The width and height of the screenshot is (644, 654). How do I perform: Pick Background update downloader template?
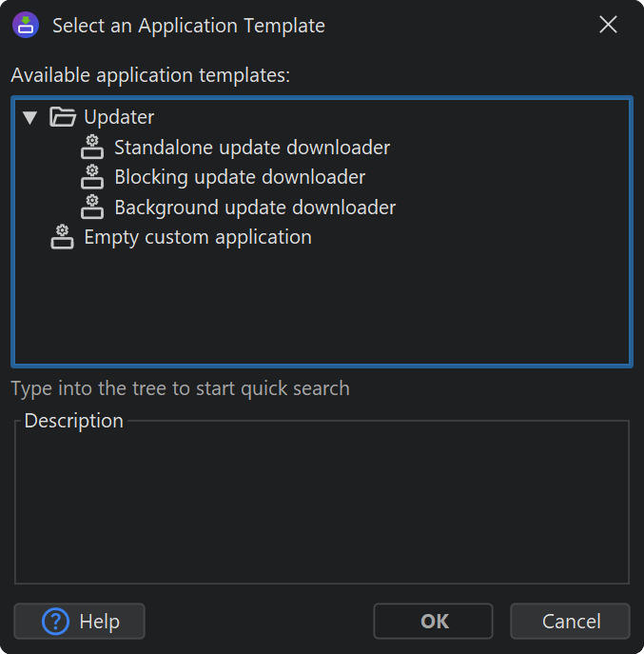tap(255, 207)
